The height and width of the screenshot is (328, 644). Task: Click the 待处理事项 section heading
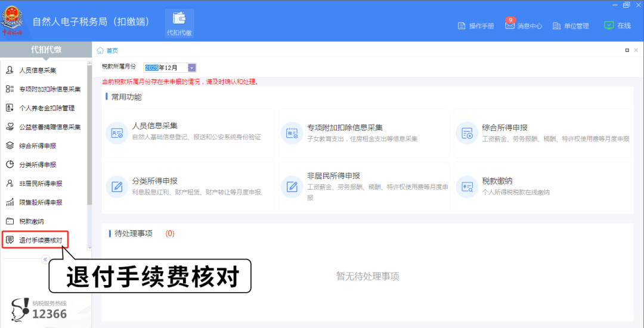point(134,234)
